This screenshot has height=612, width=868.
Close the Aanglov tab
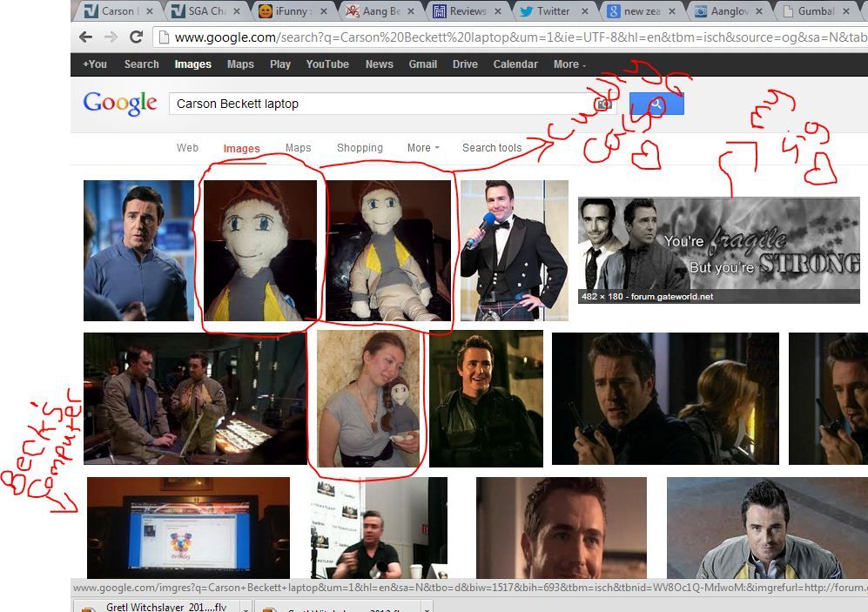point(759,11)
